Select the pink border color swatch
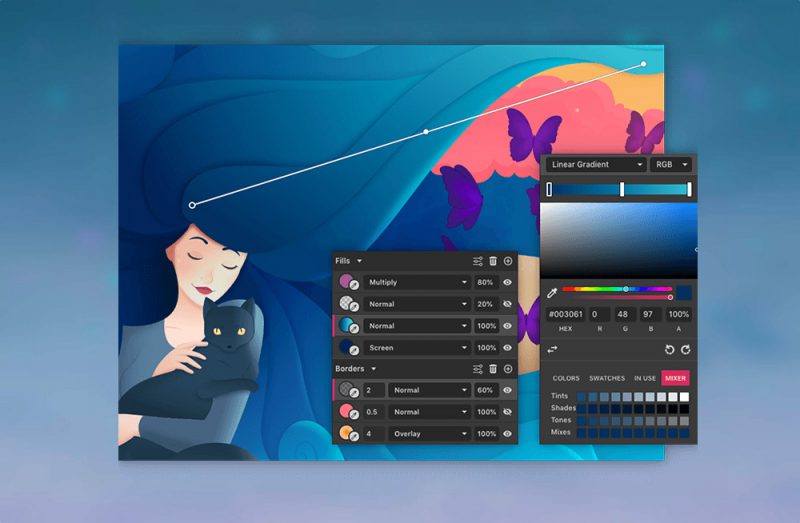 point(345,410)
